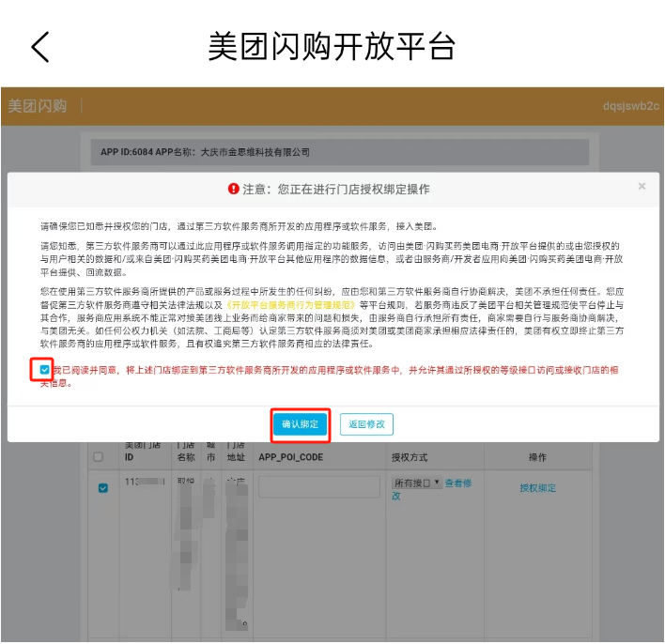Tap the back arrow in the header
The image size is (665, 644).
coord(39,46)
